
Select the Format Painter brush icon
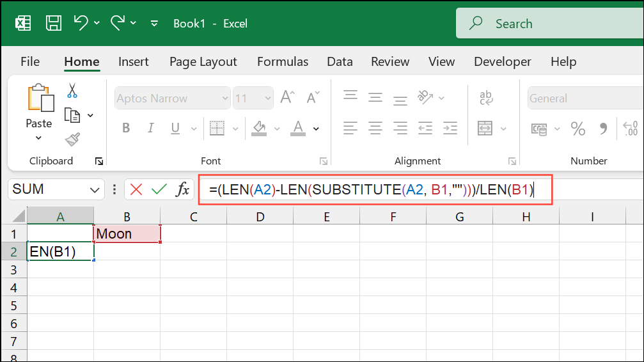click(72, 139)
